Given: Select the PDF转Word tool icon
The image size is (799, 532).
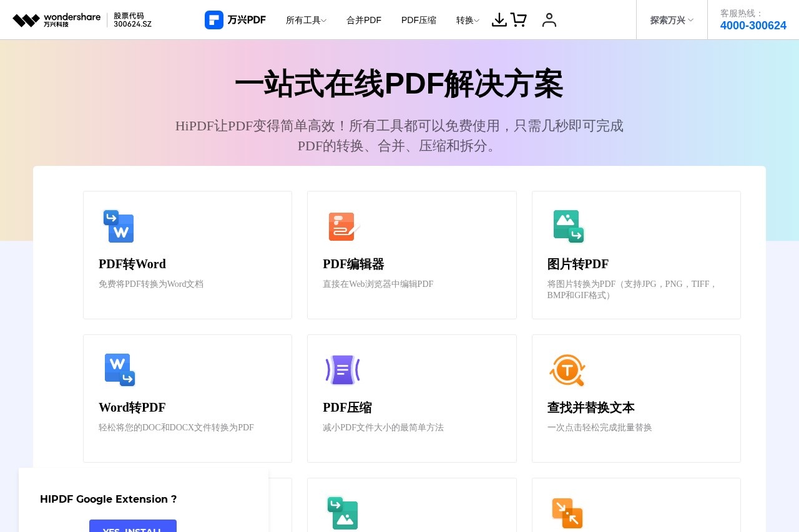Looking at the screenshot, I should click(x=119, y=226).
